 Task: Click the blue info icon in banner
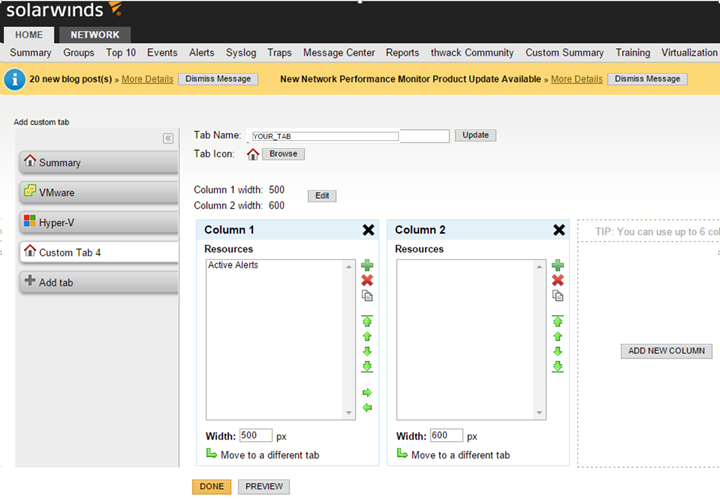pyautogui.click(x=15, y=79)
